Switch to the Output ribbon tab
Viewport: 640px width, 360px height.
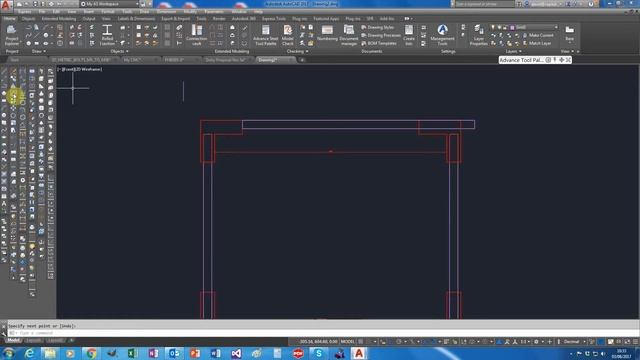(89, 19)
